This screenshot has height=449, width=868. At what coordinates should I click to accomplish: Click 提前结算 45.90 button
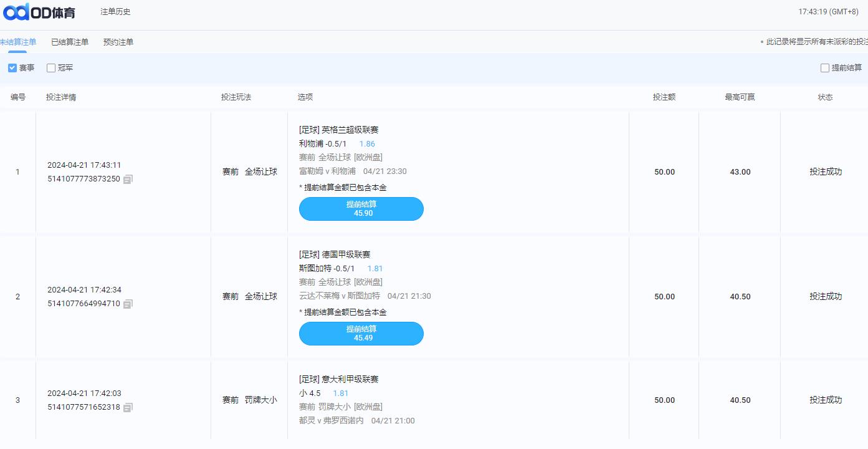361,209
